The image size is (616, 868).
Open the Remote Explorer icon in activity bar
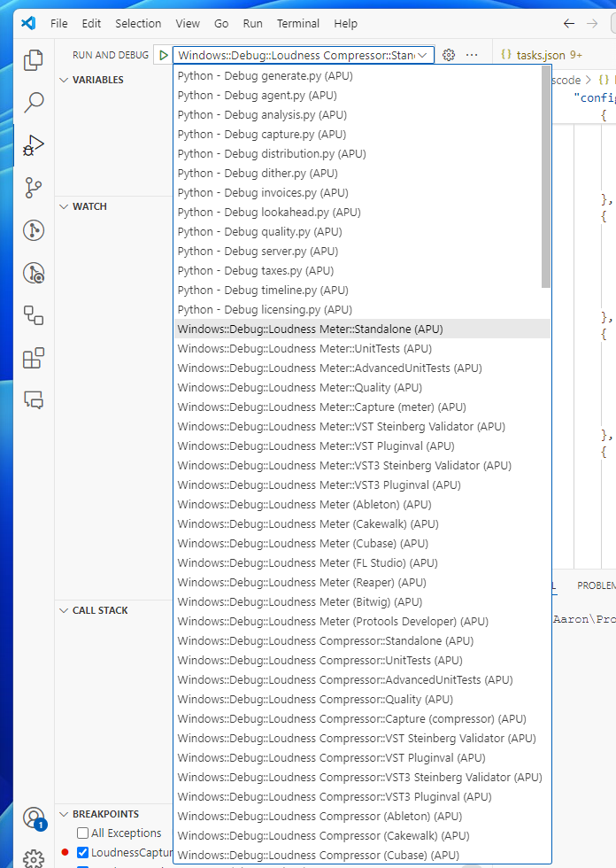click(34, 273)
